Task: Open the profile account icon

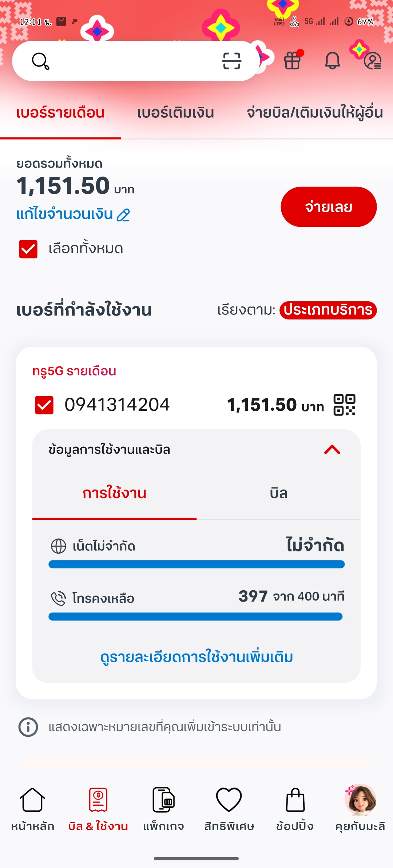Action: 373,61
